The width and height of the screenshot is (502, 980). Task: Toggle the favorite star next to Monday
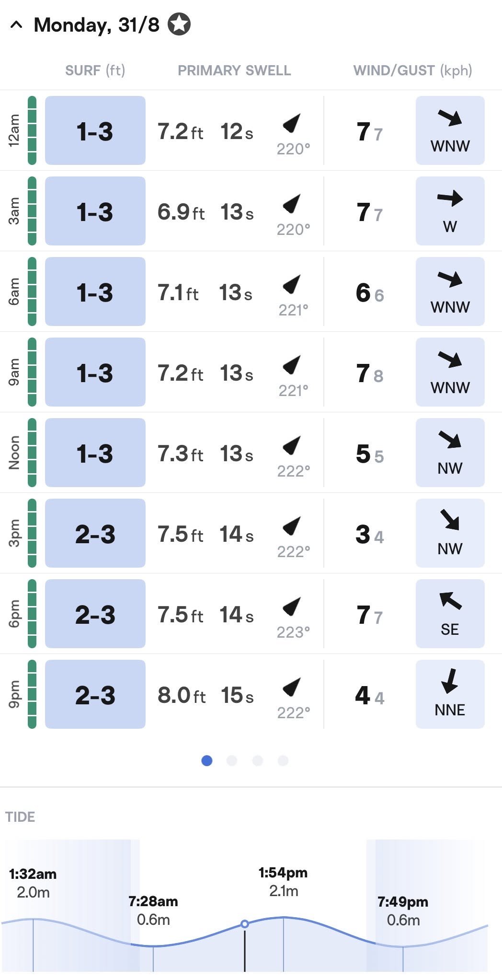pyautogui.click(x=179, y=24)
